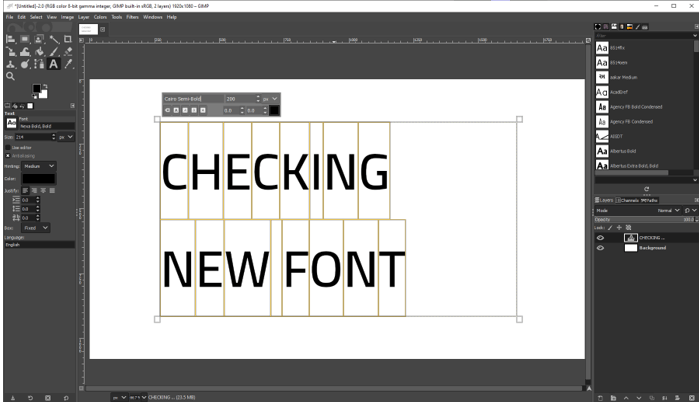
Task: Open the Colors menu
Action: (x=100, y=17)
